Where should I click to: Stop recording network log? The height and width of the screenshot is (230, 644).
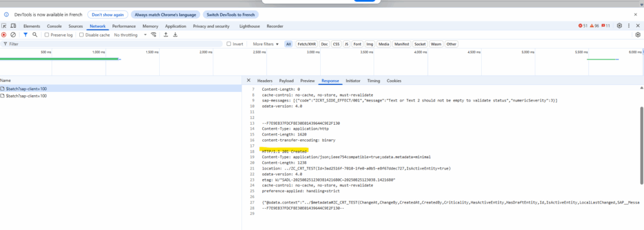pyautogui.click(x=4, y=35)
